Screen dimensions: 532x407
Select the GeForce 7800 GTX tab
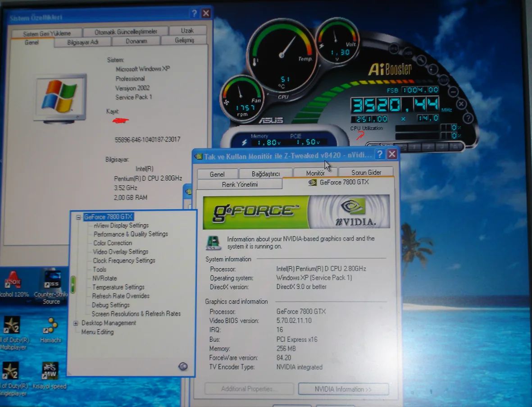tap(338, 183)
